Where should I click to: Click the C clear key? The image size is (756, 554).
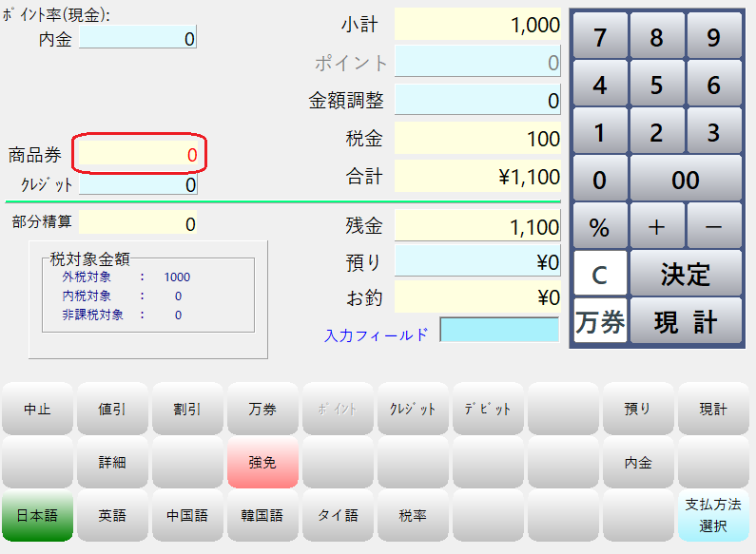click(599, 275)
